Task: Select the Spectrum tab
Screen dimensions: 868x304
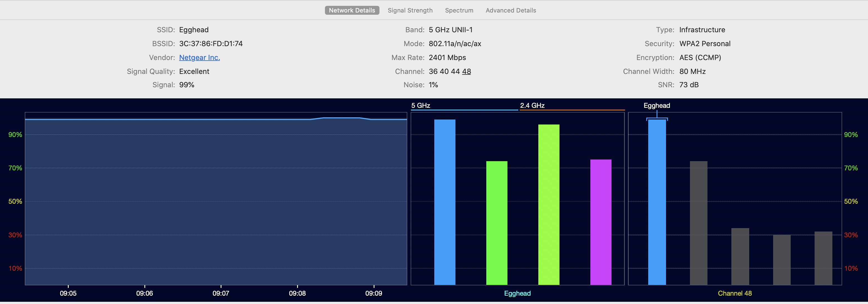Action: point(459,11)
